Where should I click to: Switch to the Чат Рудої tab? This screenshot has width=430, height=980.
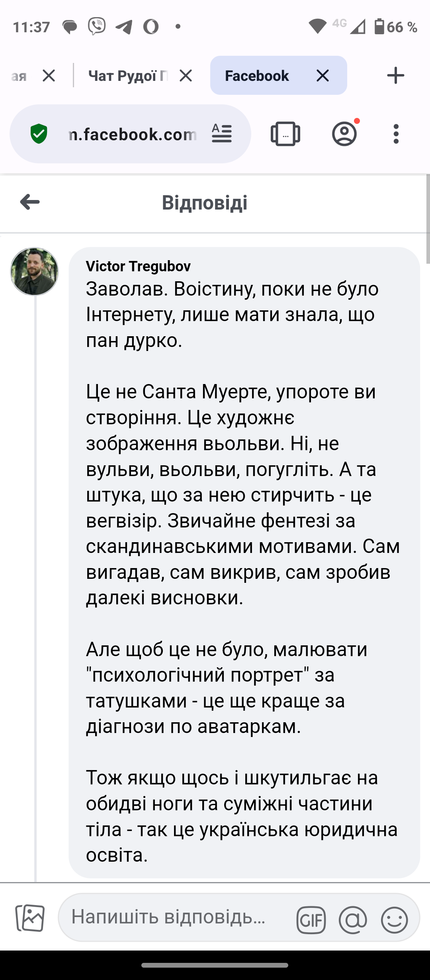point(127,76)
